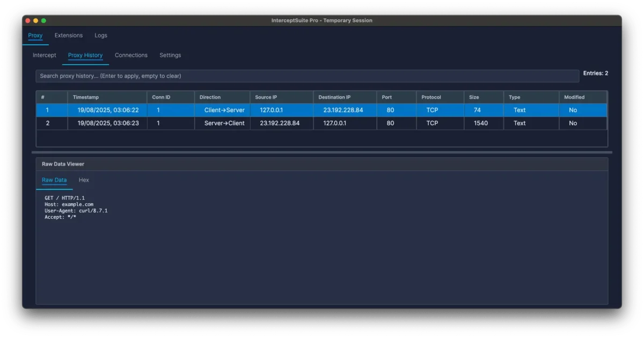The width and height of the screenshot is (644, 338).
Task: Select the Proxy History sub-tab
Action: [85, 55]
